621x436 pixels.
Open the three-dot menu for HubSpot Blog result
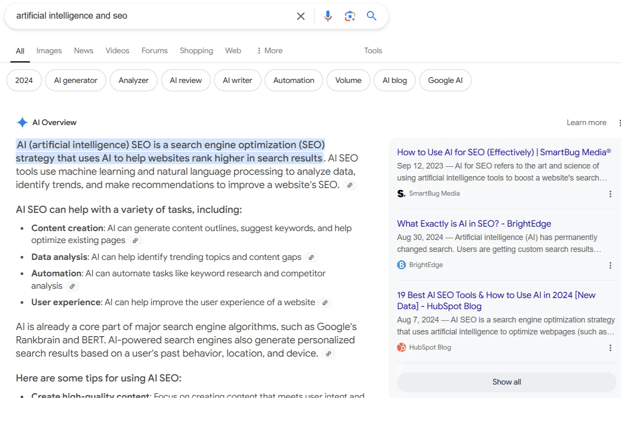click(x=610, y=348)
